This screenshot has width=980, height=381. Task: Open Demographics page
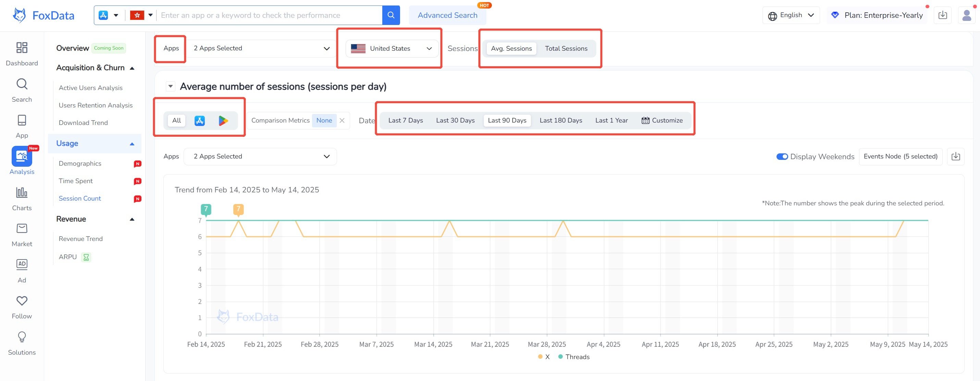[x=80, y=164]
